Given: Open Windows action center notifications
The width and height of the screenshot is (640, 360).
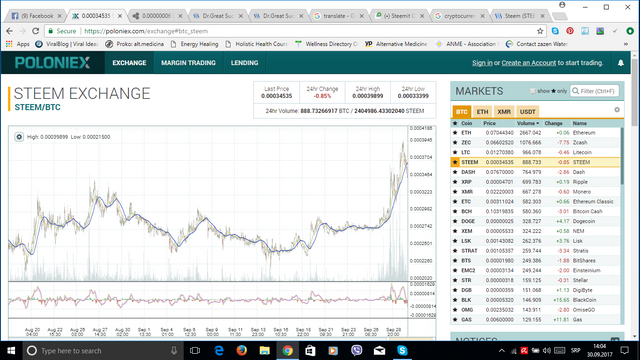Looking at the screenshot, I should pyautogui.click(x=624, y=351).
